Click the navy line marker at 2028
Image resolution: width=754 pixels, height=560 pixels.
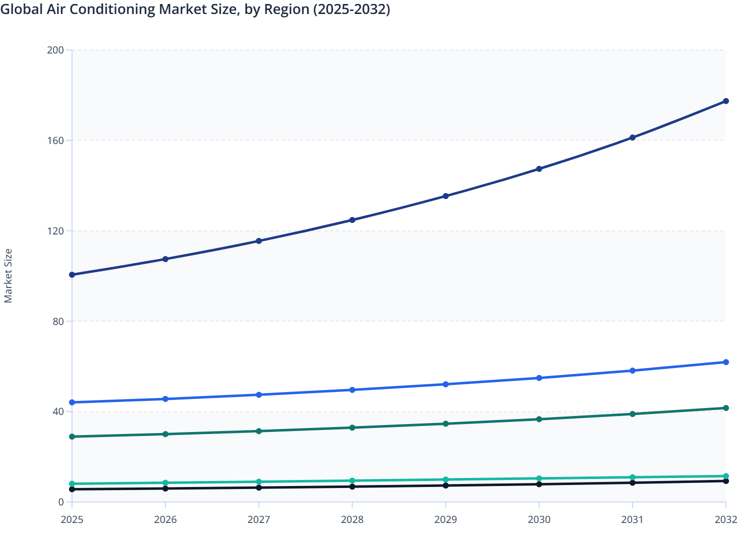352,220
